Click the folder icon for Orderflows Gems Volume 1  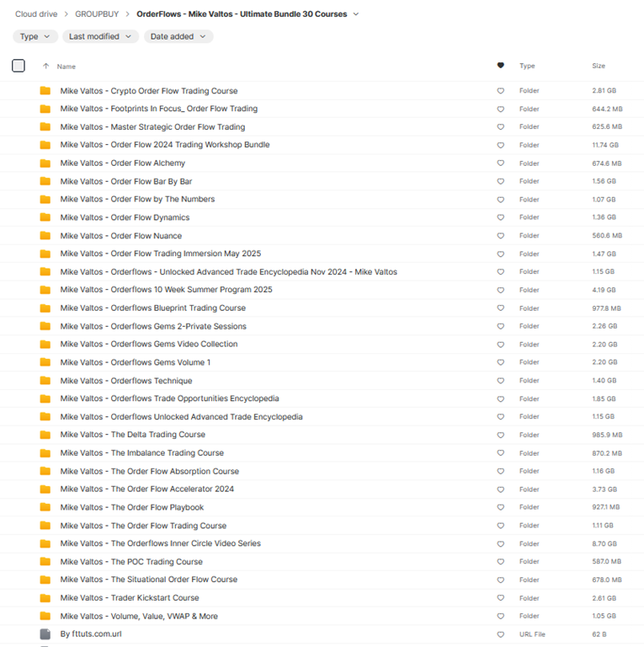pyautogui.click(x=45, y=362)
